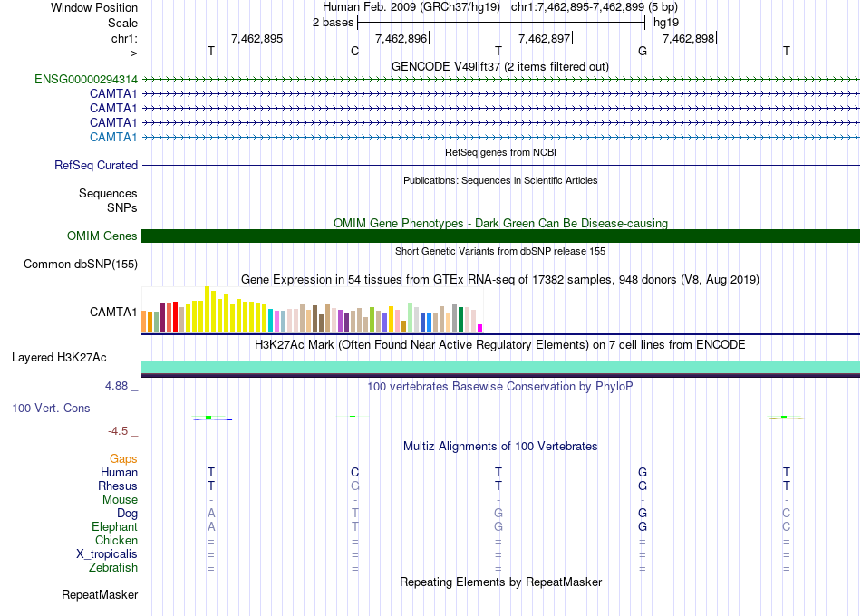Image resolution: width=861 pixels, height=616 pixels.
Task: Select the Chicken species label
Action: tap(116, 541)
